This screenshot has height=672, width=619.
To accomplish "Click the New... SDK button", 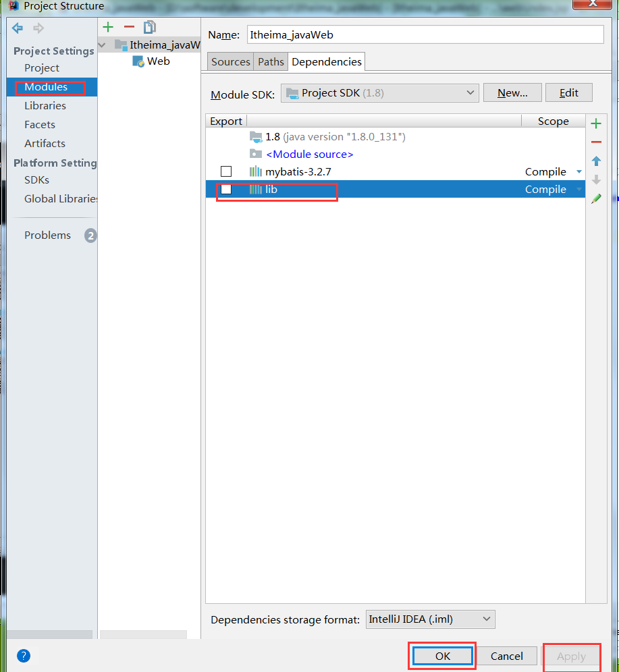I will pyautogui.click(x=512, y=93).
